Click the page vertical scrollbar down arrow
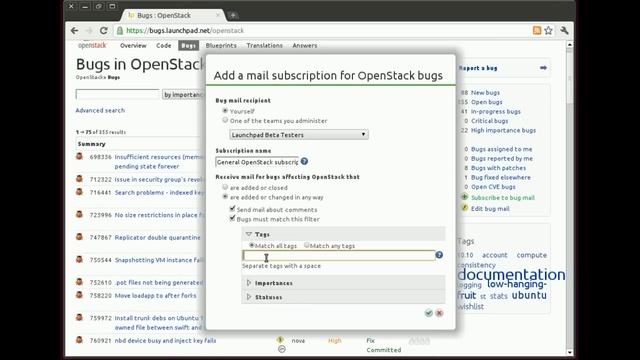 click(x=570, y=353)
